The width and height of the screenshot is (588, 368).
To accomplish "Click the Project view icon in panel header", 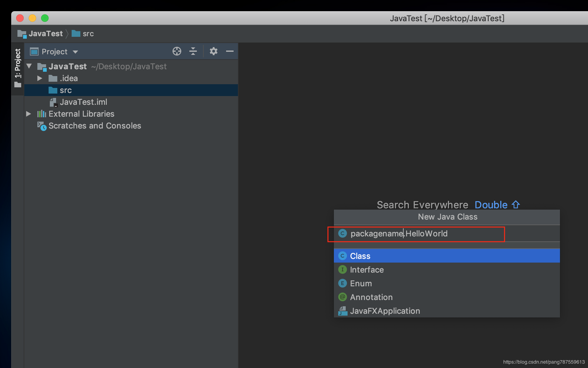I will coord(34,51).
